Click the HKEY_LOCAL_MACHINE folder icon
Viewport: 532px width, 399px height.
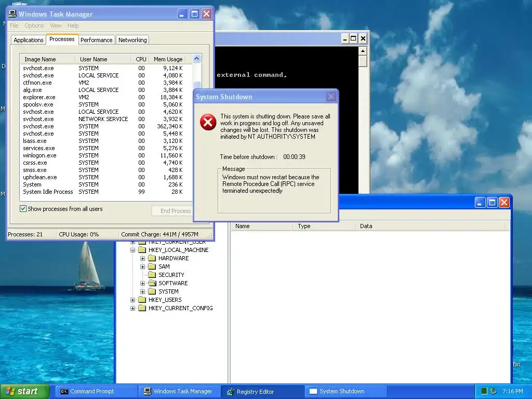(x=142, y=250)
